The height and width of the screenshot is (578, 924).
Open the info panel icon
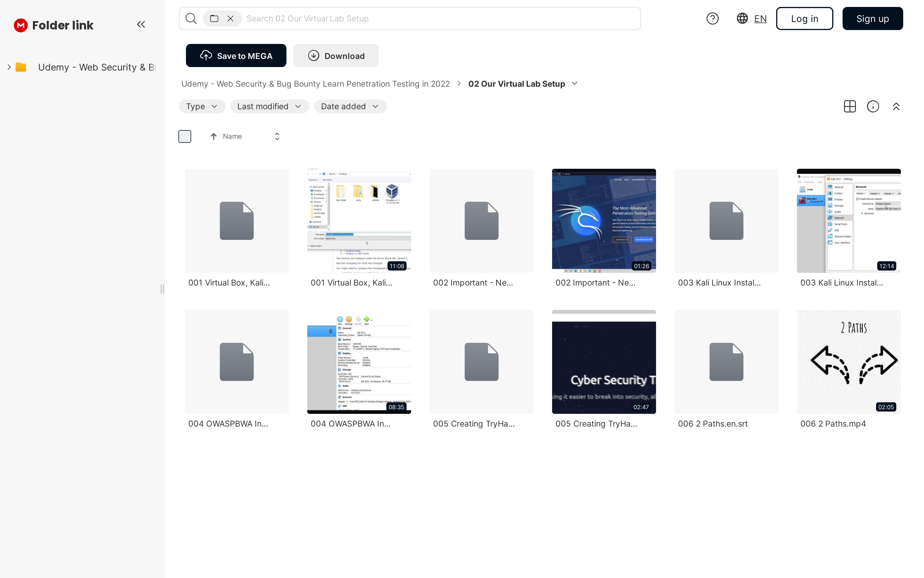pyautogui.click(x=873, y=106)
